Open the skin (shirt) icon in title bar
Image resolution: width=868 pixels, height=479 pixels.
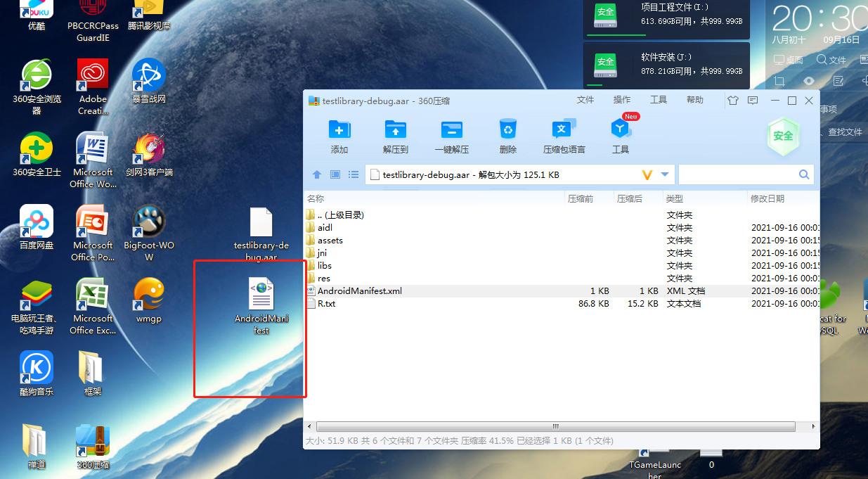(733, 101)
